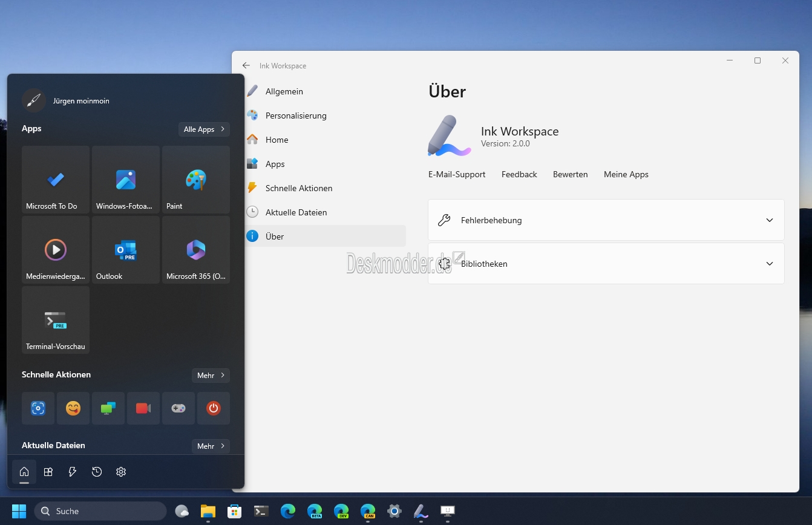Open settings gear in Ink Workspace panel

pos(121,472)
